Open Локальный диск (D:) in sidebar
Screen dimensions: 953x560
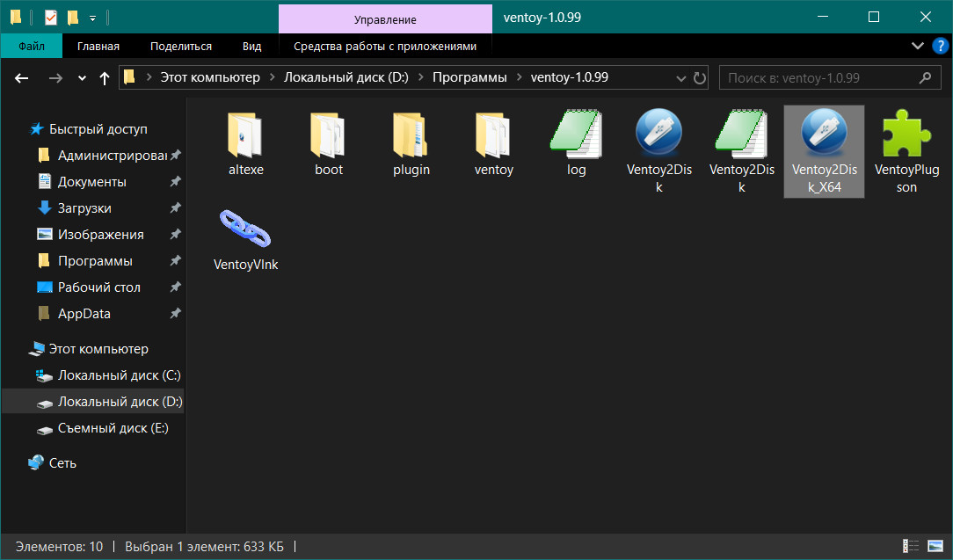pyautogui.click(x=92, y=401)
